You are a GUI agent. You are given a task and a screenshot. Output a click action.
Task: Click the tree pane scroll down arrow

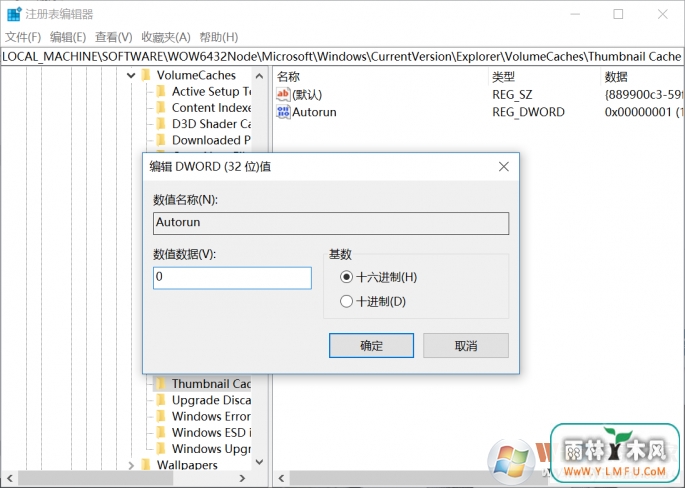click(259, 462)
